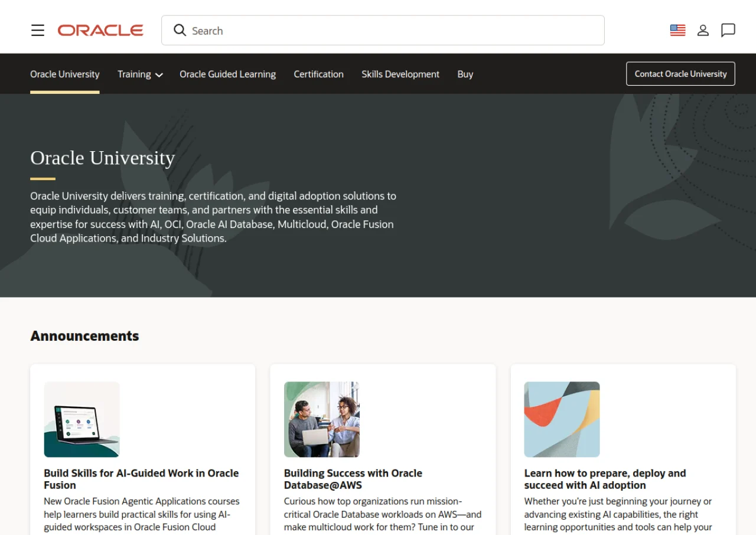Image resolution: width=756 pixels, height=535 pixels.
Task: Click text 'Whether you're just beginning your journey or'
Action: point(618,501)
